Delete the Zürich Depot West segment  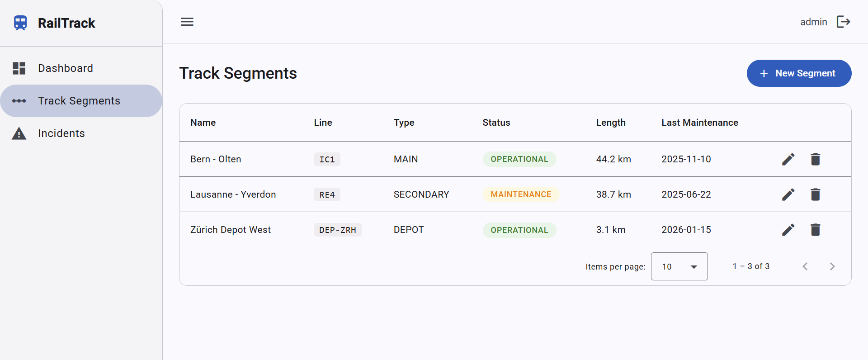coord(816,230)
